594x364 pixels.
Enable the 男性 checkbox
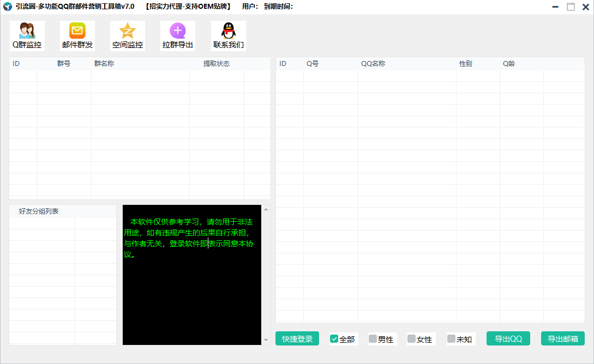(373, 338)
